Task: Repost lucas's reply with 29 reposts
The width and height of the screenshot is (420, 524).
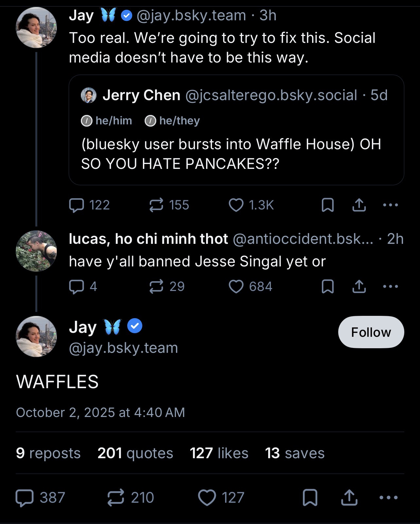Action: [156, 287]
